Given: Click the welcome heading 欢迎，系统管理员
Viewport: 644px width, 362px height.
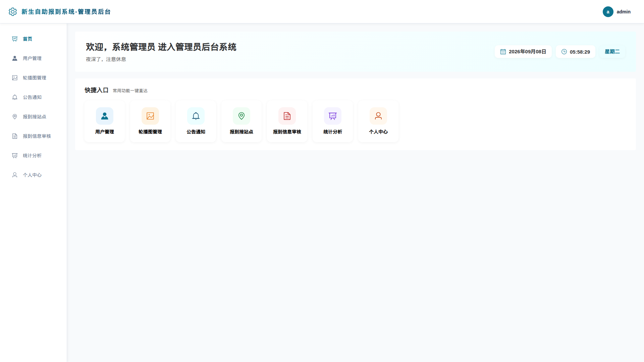Looking at the screenshot, I should (x=120, y=47).
